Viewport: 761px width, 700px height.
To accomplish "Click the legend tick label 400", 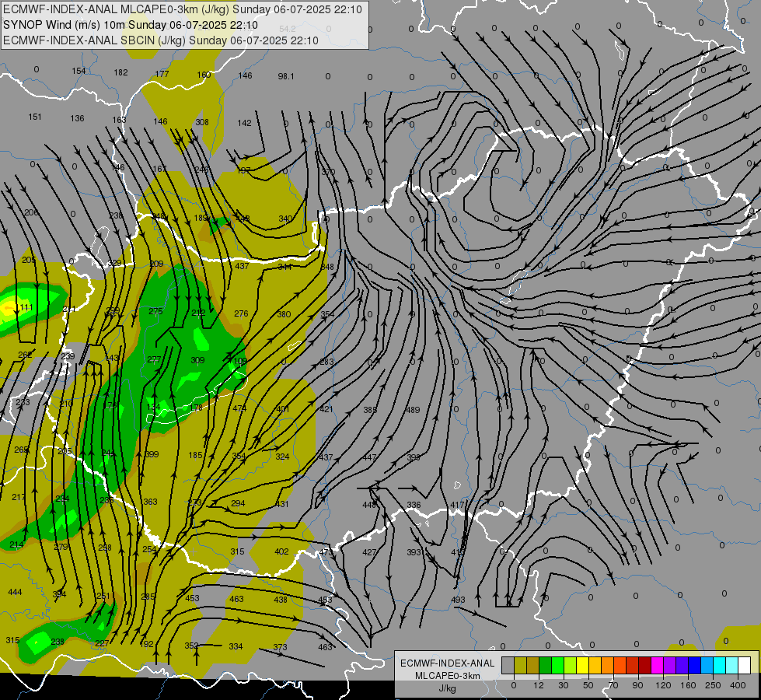I will [738, 685].
